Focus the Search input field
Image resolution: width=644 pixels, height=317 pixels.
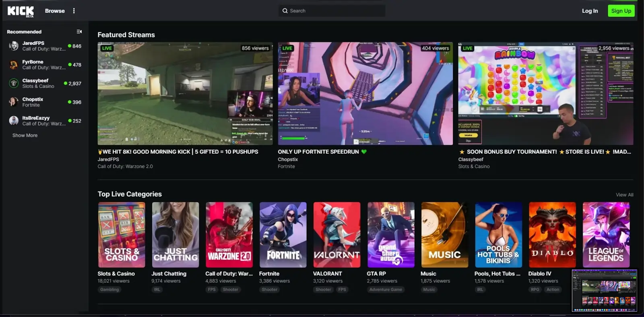click(x=332, y=11)
